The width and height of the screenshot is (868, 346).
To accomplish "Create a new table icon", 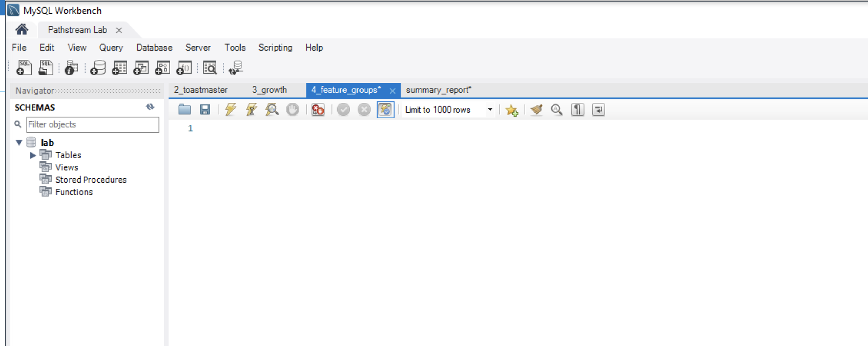I will point(119,68).
